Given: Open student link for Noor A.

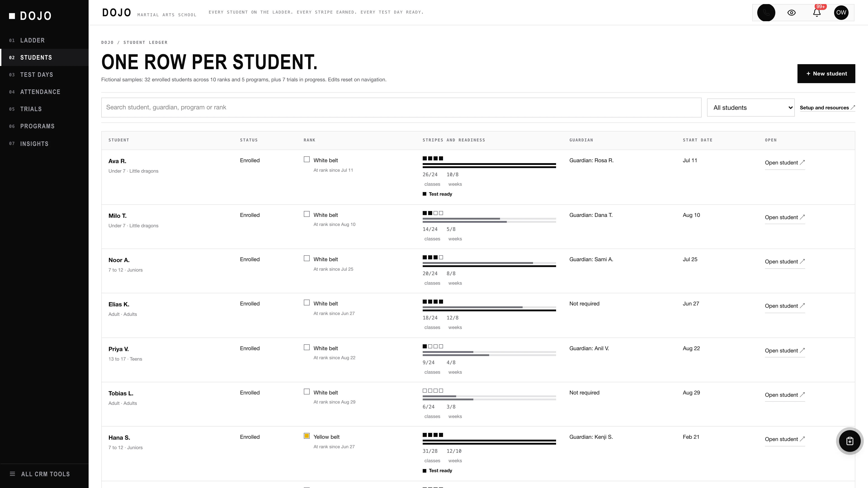Looking at the screenshot, I should click(x=784, y=261).
